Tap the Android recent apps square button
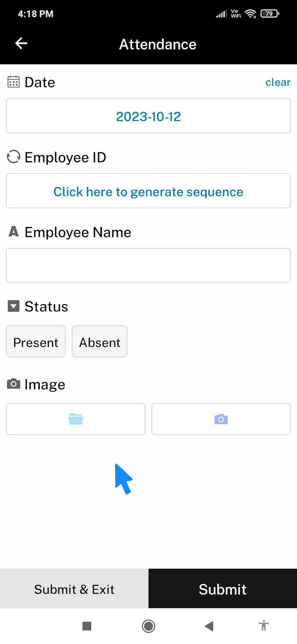Image resolution: width=297 pixels, height=644 pixels. 87,626
